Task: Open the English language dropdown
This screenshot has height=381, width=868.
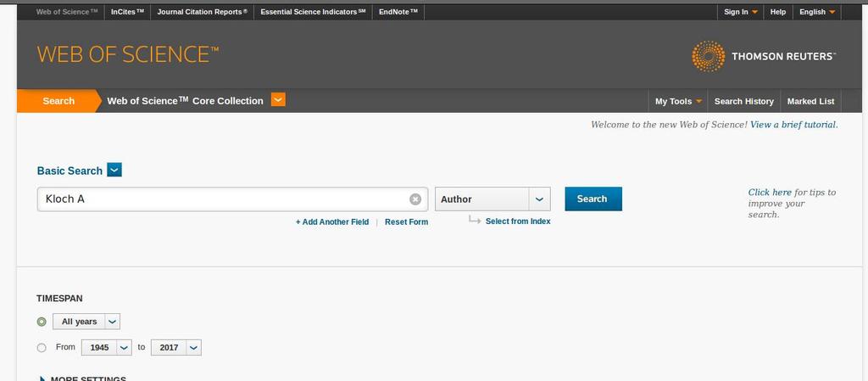Action: 817,12
